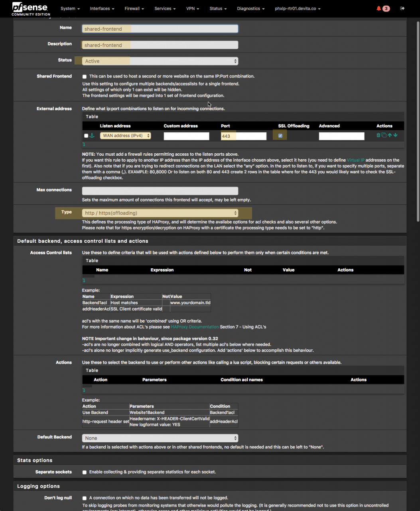Screen dimensions: 420x511
Task: Expand the Default Backend dropdown
Action: point(160,438)
